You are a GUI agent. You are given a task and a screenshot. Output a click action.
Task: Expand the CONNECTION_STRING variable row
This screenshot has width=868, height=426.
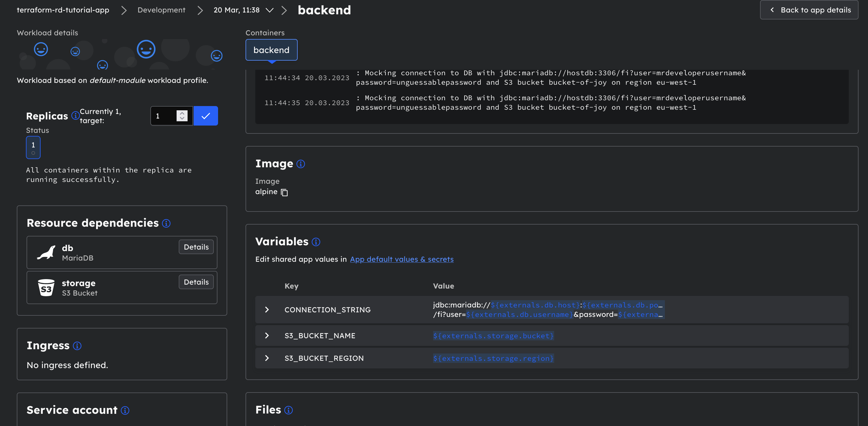[267, 310]
